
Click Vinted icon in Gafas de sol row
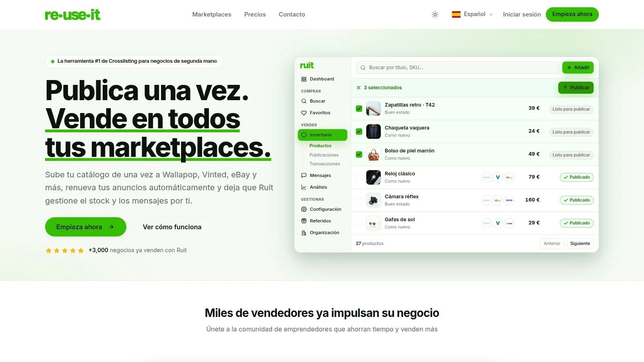(x=498, y=223)
